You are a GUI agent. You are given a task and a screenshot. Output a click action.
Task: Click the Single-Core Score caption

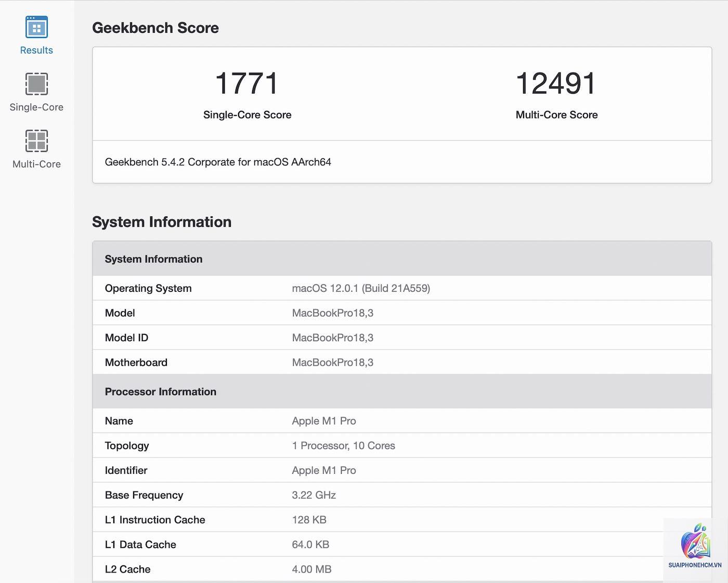coord(247,115)
